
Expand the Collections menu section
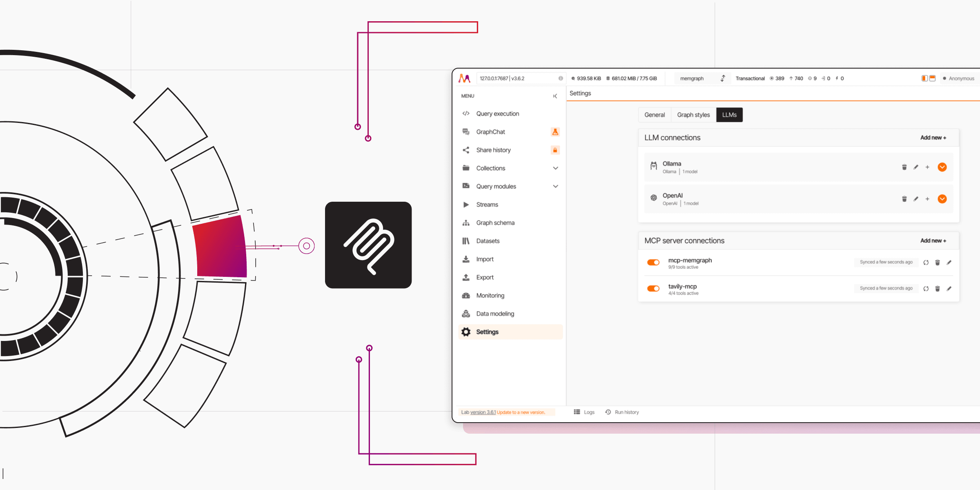point(555,168)
